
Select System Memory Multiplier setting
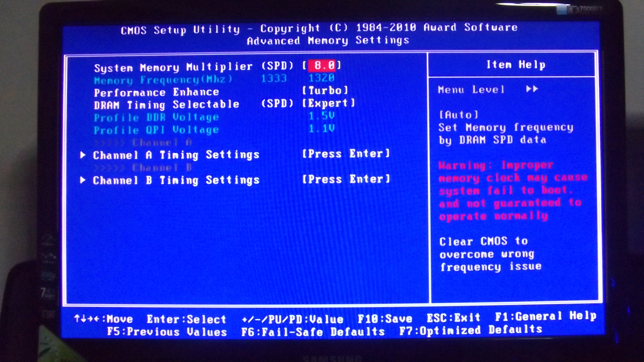click(173, 67)
